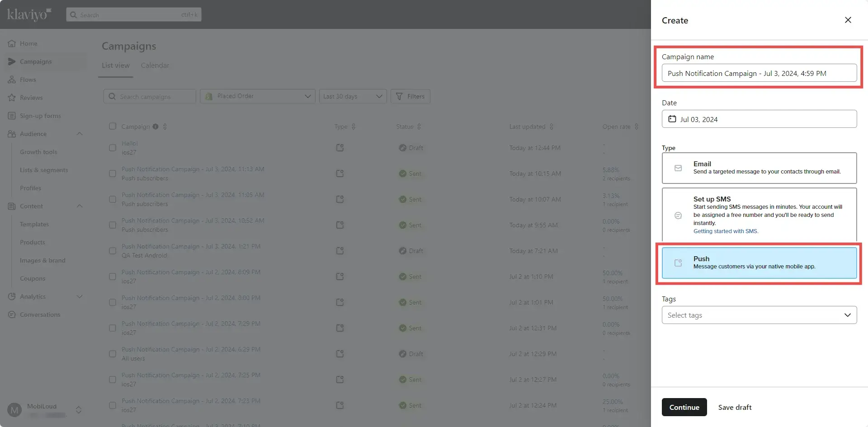
Task: Sort by Open rate column arrows
Action: pyautogui.click(x=637, y=127)
